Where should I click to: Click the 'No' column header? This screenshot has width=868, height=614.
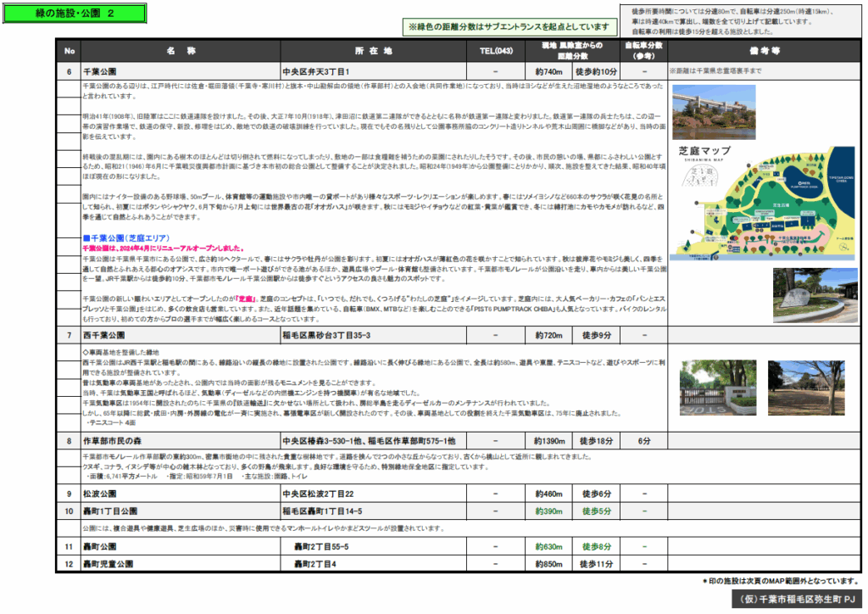[70, 51]
